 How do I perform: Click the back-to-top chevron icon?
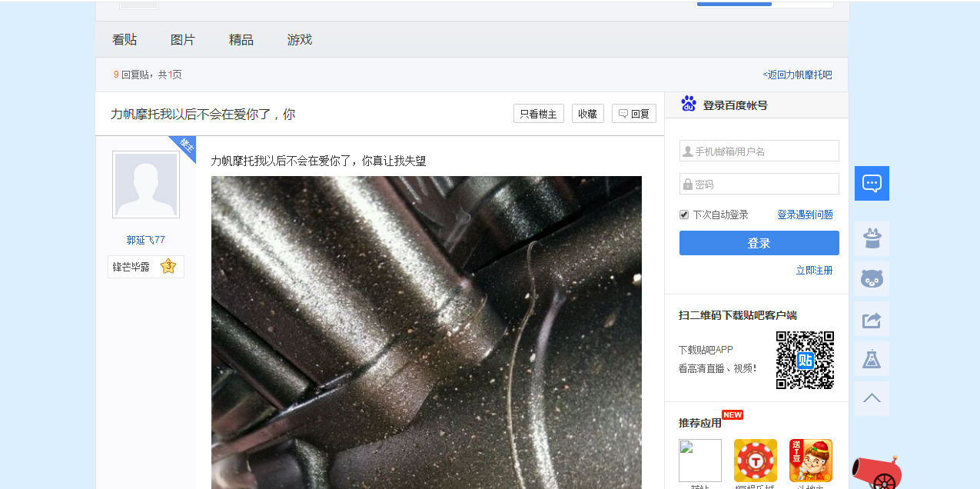[872, 398]
